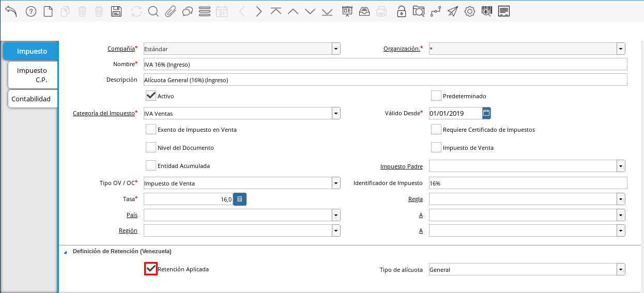Switch to the Contabilidad tab
This screenshot has width=644, height=293.
pyautogui.click(x=31, y=99)
